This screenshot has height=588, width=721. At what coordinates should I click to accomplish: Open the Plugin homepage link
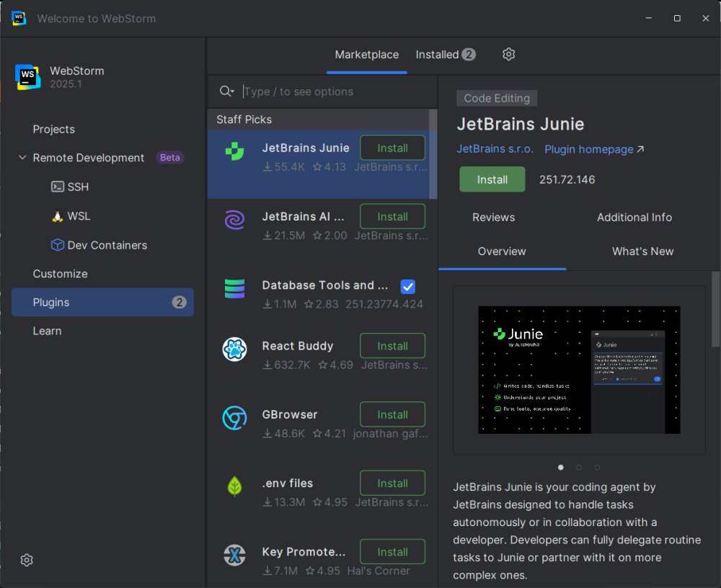point(594,149)
